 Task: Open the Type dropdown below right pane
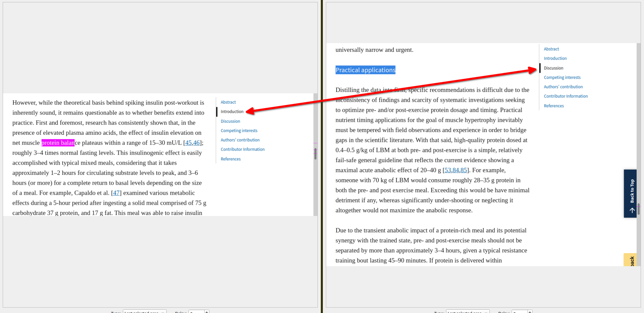point(468,312)
